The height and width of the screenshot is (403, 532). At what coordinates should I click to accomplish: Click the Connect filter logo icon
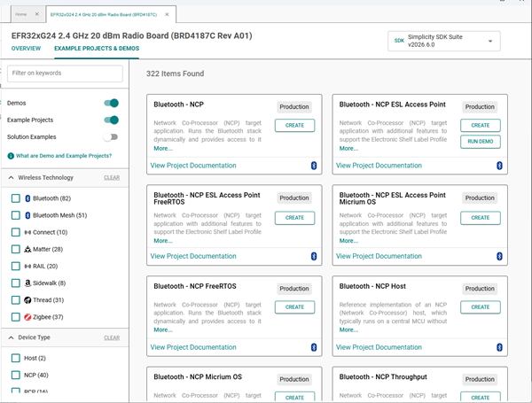click(x=27, y=232)
